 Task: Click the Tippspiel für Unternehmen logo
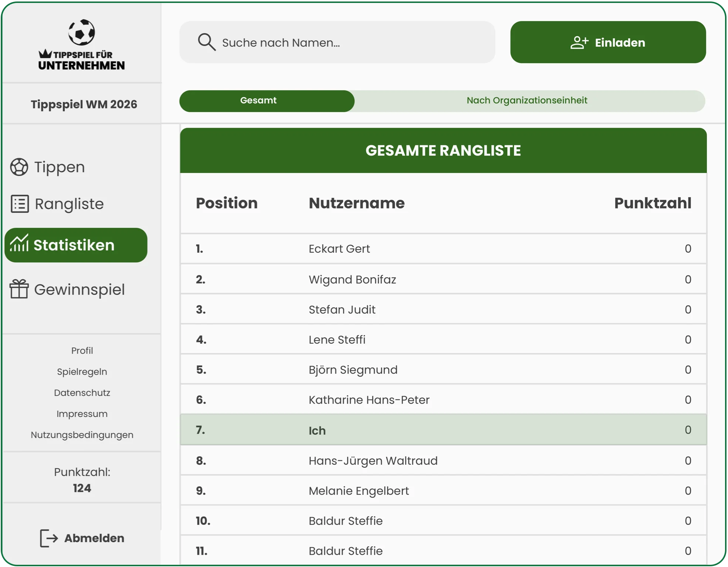coord(82,45)
